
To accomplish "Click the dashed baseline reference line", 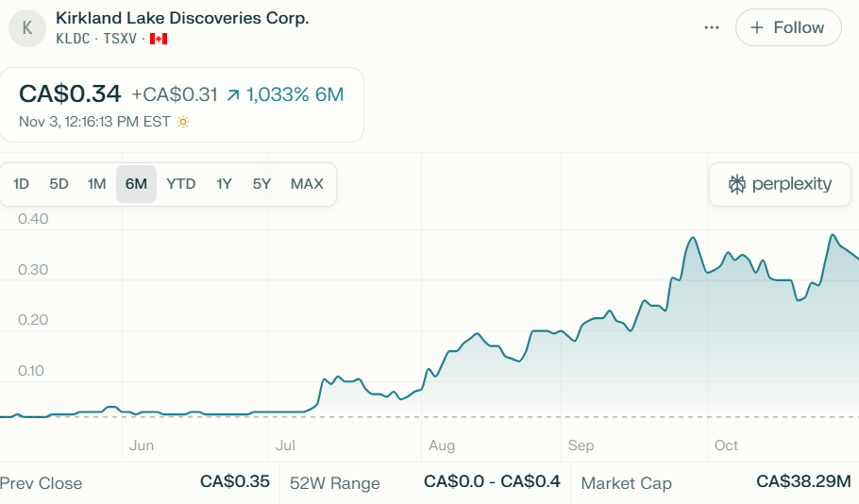I will click(429, 417).
